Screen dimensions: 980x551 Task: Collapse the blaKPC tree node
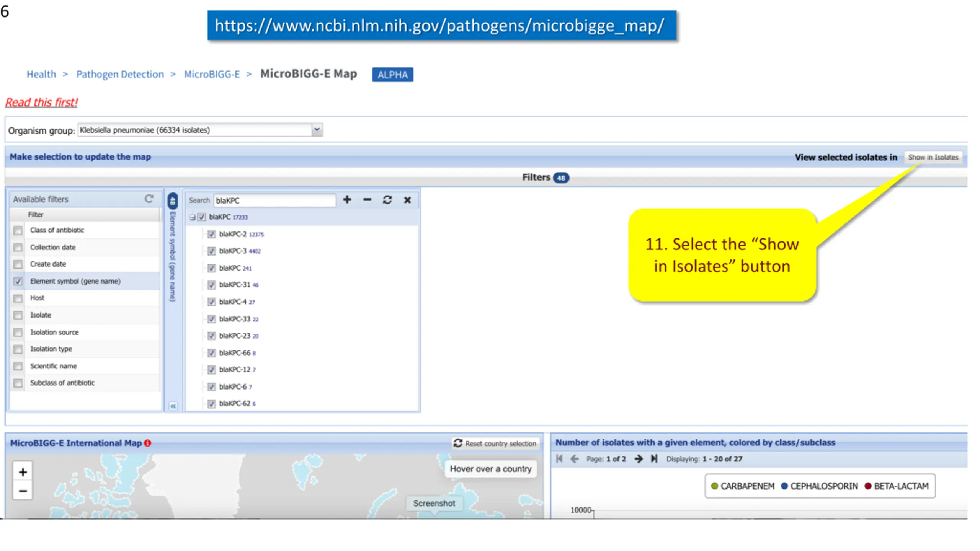[x=193, y=217]
